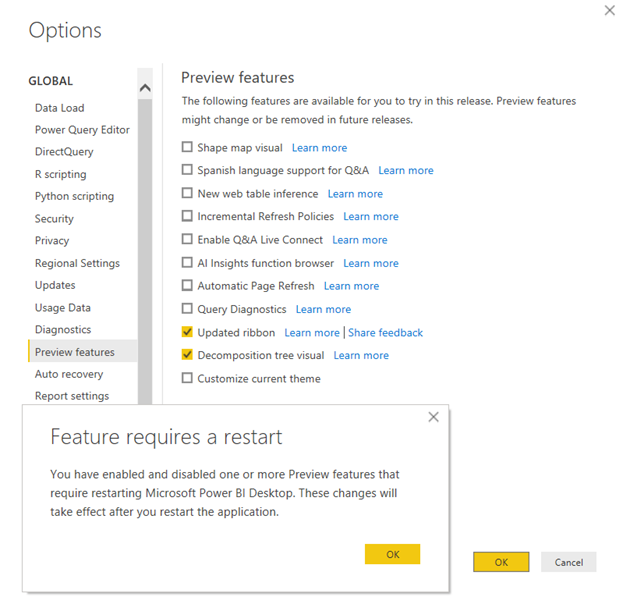Close the Options dialog window

tap(609, 10)
